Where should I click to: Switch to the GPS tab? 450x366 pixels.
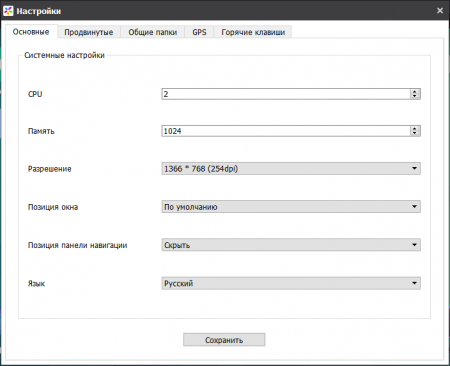click(199, 32)
